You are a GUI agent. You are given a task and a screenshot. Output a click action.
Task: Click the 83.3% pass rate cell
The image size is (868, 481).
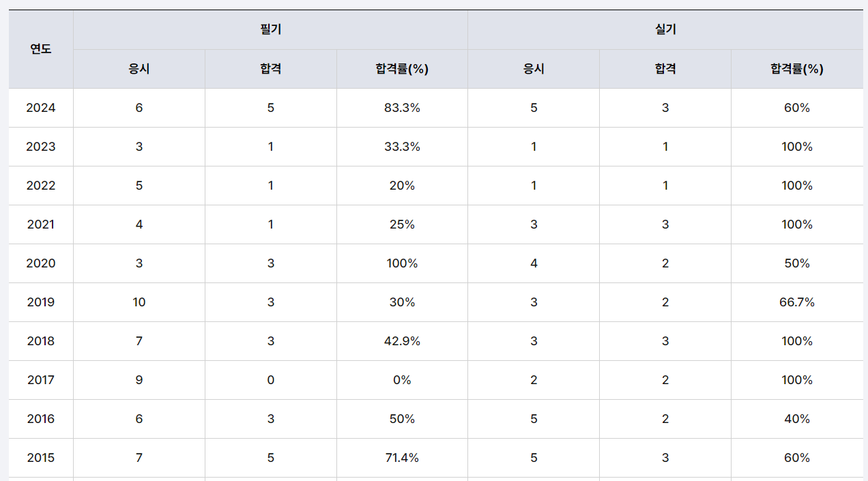point(402,108)
